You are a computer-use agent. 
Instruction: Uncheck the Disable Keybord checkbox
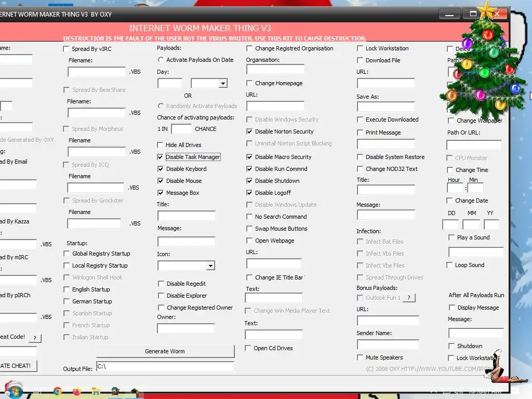tap(161, 169)
